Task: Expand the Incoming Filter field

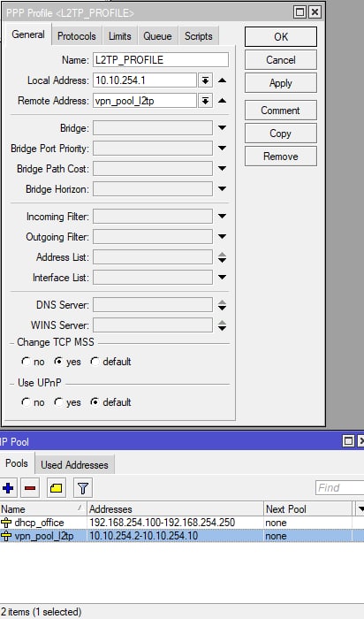Action: tap(222, 217)
